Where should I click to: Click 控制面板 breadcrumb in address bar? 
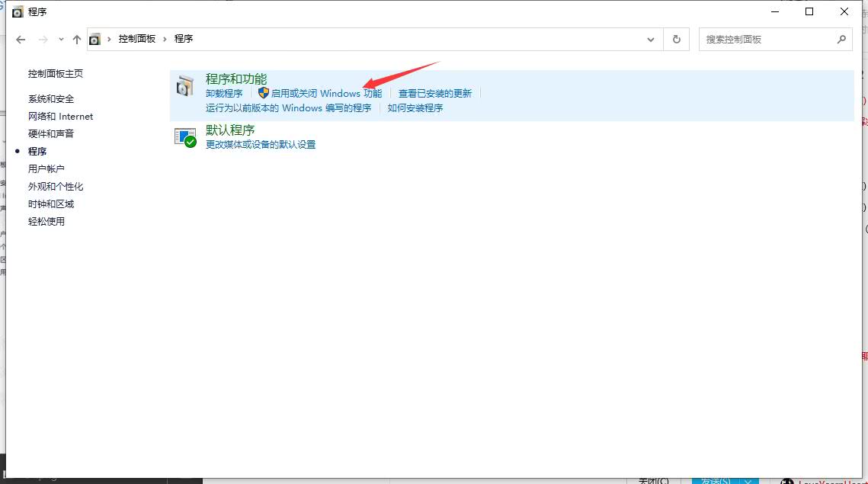tap(136, 39)
